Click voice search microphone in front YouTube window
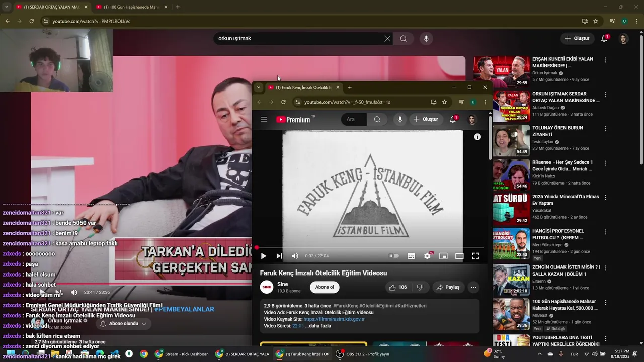 point(400,119)
